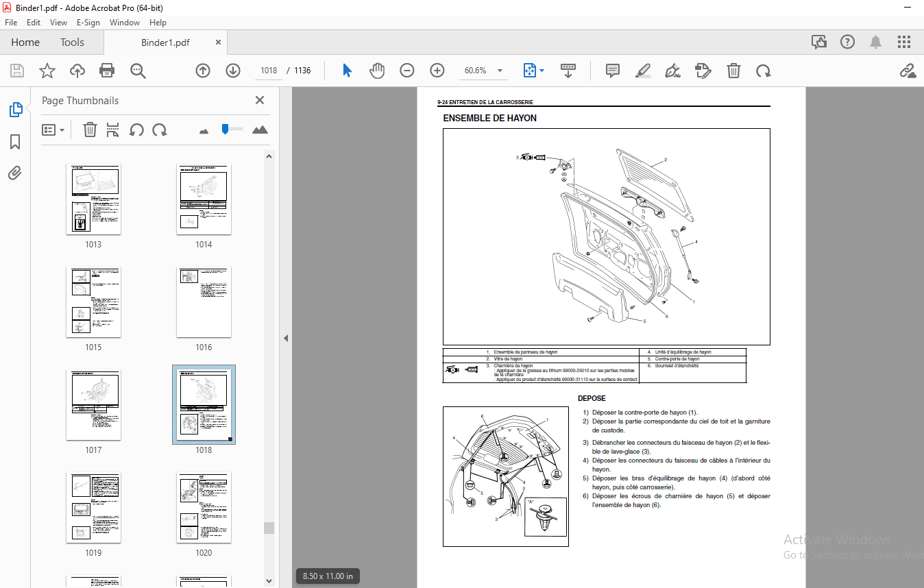Select page 1015 thumbnail
Image resolution: width=924 pixels, height=588 pixels.
tap(93, 302)
